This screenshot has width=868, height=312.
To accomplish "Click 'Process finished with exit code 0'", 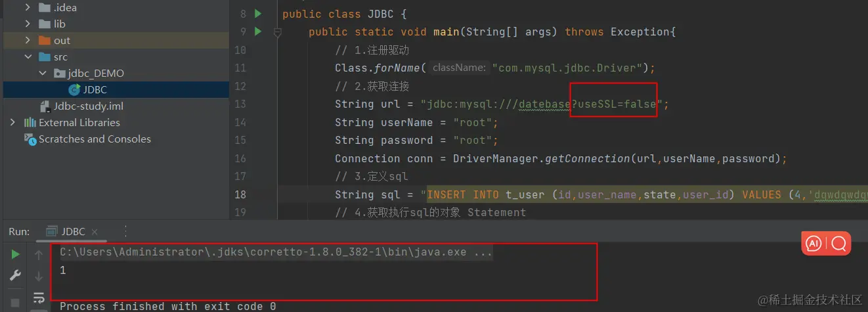I will click(x=167, y=306).
